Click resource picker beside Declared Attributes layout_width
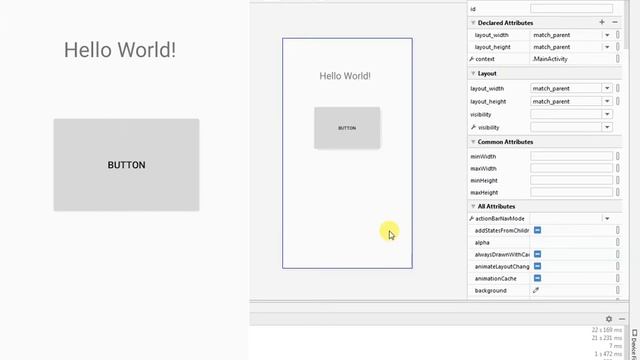The height and width of the screenshot is (360, 640). pyautogui.click(x=618, y=35)
